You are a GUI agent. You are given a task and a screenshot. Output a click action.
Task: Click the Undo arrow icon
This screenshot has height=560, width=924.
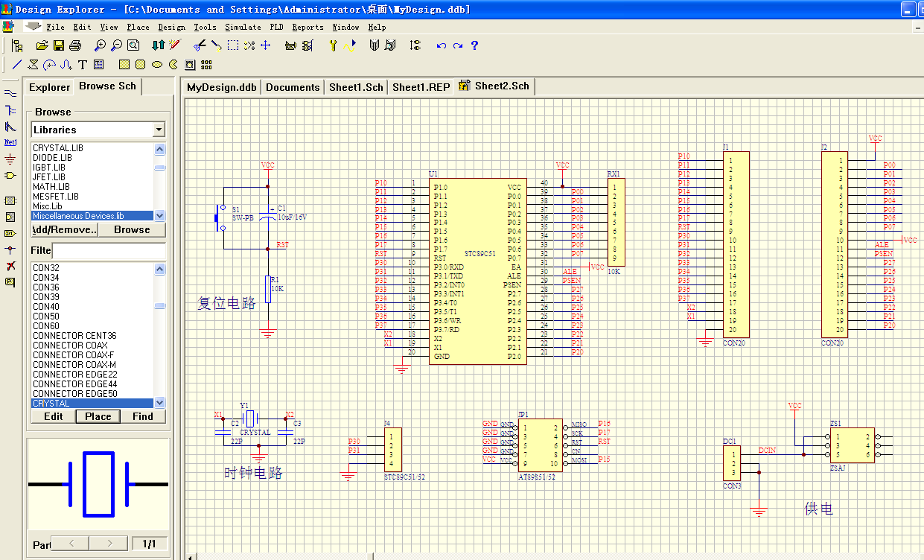point(441,45)
